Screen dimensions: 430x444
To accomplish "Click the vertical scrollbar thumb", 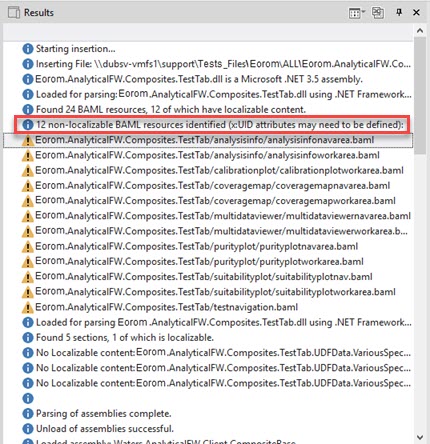I will click(x=420, y=95).
